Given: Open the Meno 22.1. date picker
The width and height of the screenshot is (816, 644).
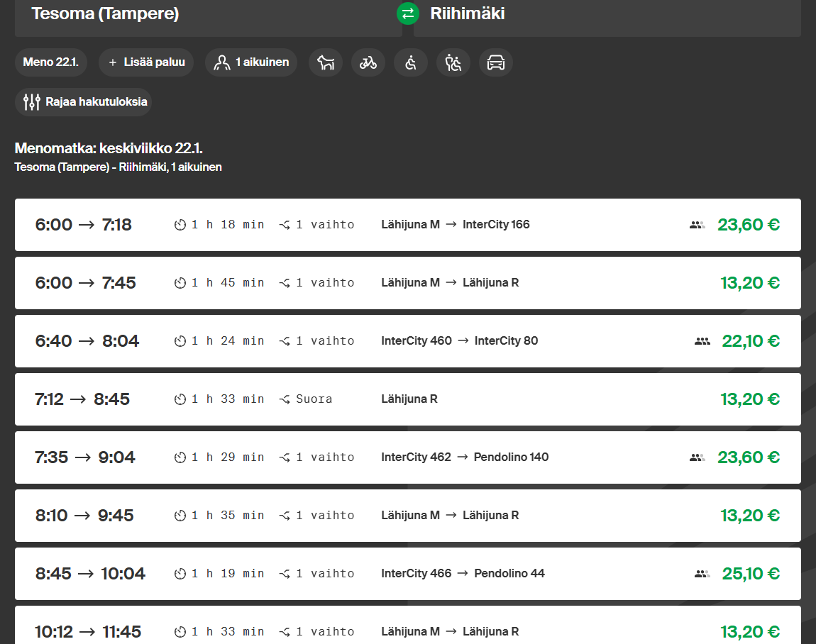Looking at the screenshot, I should [50, 62].
